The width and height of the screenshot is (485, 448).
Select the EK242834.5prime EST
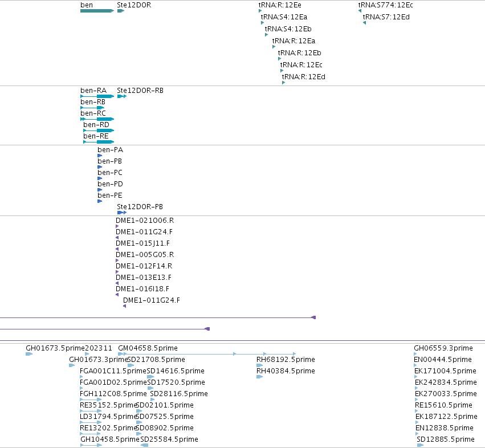[x=446, y=382]
